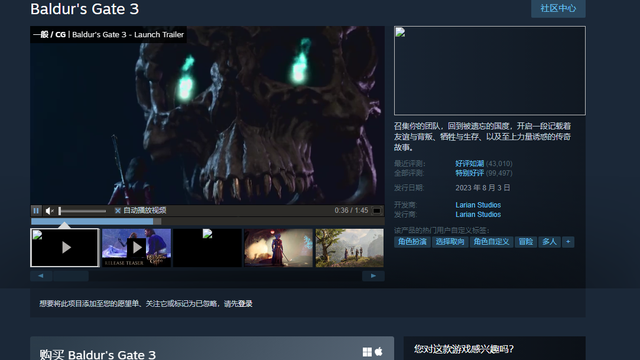The height and width of the screenshot is (360, 640).
Task: Click release date 2023 年 8 月 3 日
Action: [x=482, y=188]
